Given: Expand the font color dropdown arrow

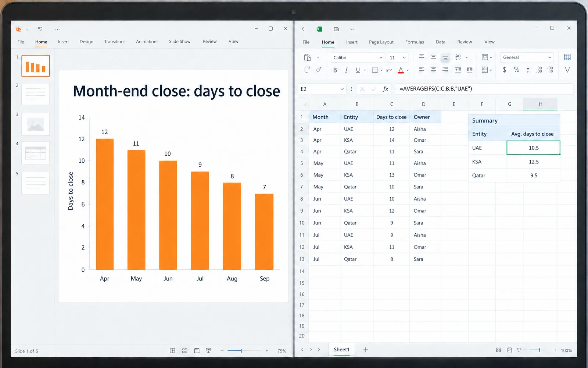Looking at the screenshot, I should (x=408, y=70).
